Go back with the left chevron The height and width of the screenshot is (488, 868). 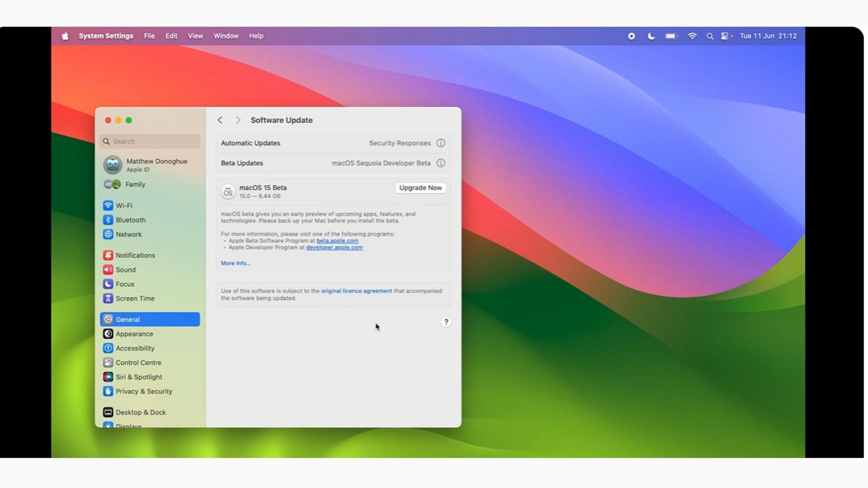(220, 120)
